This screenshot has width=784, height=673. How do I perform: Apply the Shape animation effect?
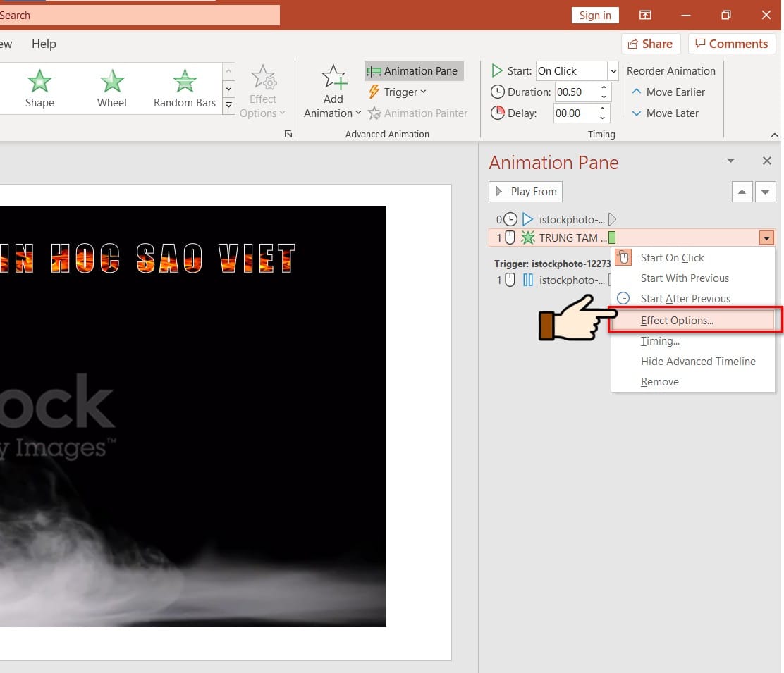tap(39, 89)
